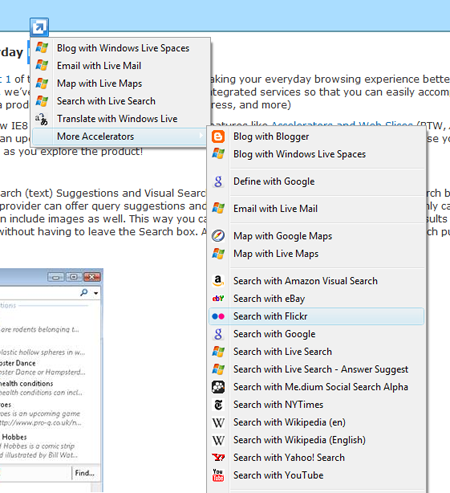This screenshot has height=493, width=450.
Task: Select Search with YouTube
Action: pos(316,475)
